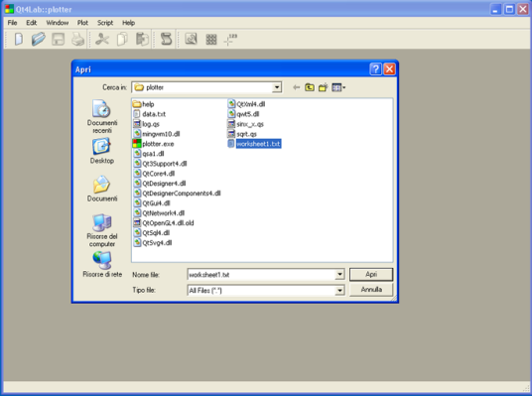Close the Apri dialog
This screenshot has width=532, height=396.
tap(389, 69)
